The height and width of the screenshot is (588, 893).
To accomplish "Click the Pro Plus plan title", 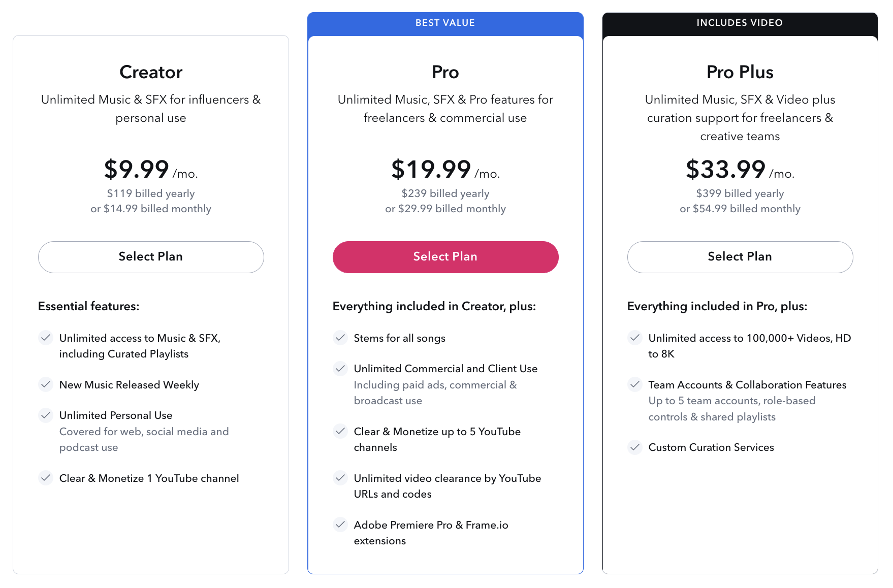I will [x=740, y=72].
